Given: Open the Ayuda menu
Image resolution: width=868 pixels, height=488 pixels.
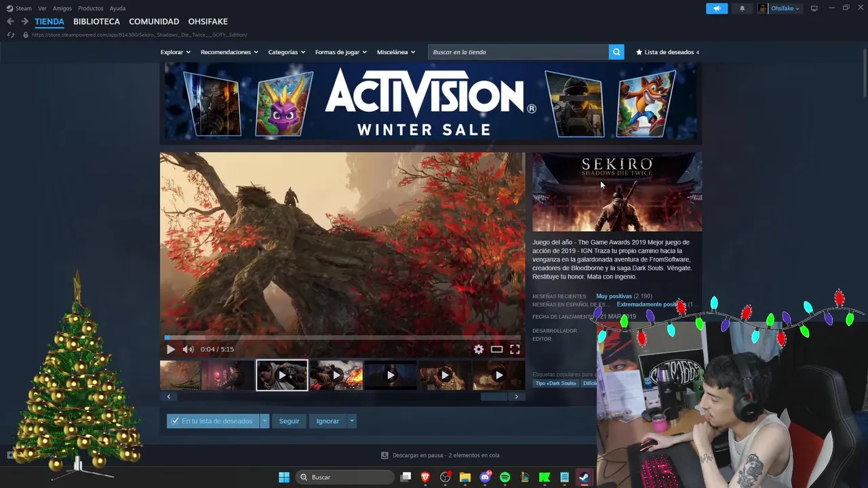Looking at the screenshot, I should pyautogui.click(x=117, y=8).
